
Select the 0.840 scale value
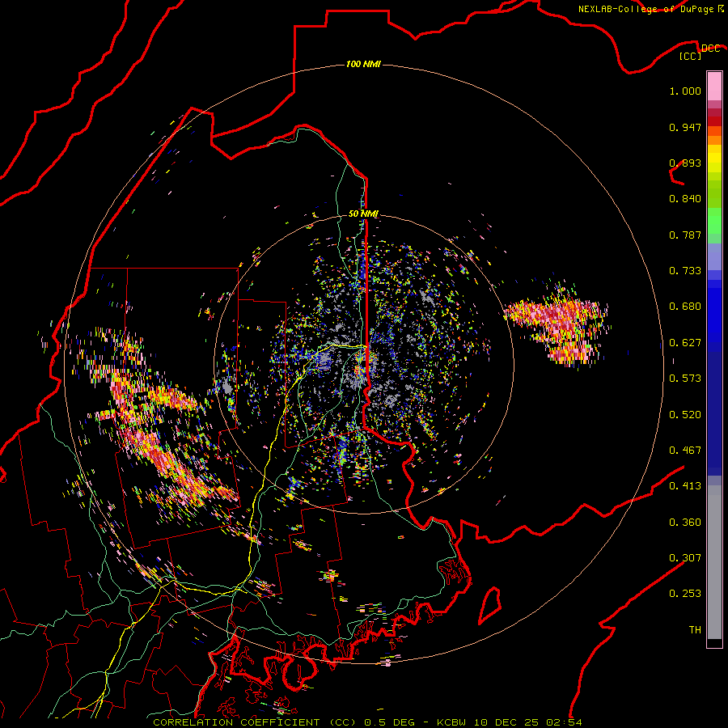685,199
